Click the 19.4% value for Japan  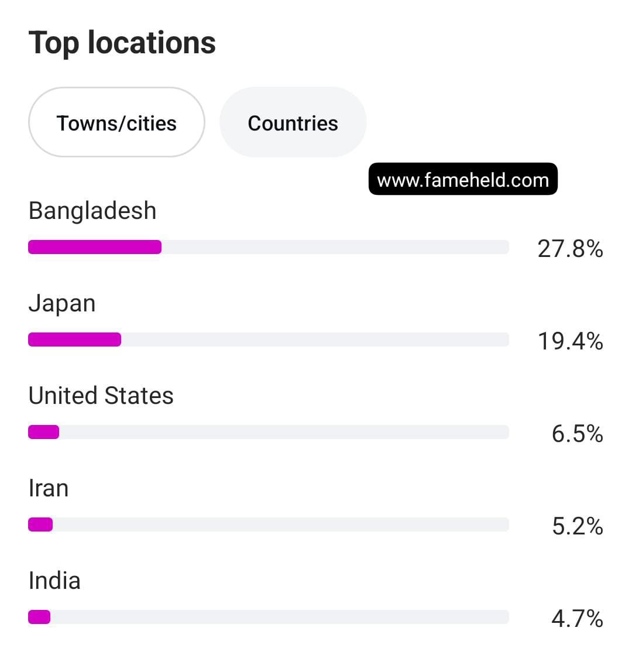coord(570,341)
